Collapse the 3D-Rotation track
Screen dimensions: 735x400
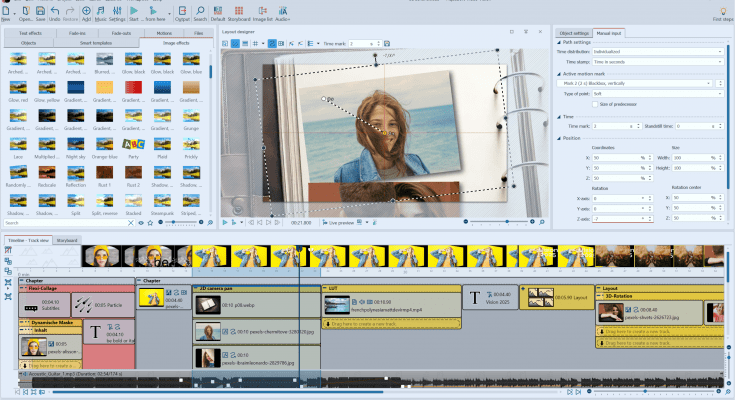(x=600, y=296)
